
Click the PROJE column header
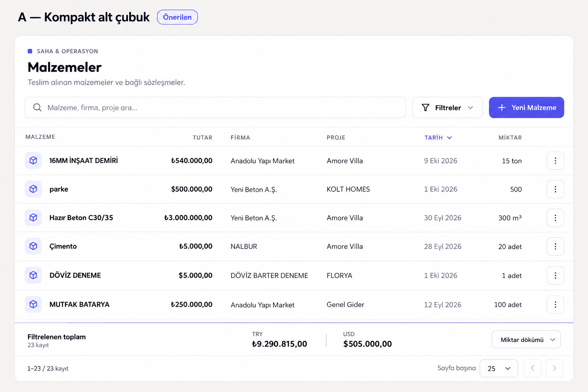[336, 137]
